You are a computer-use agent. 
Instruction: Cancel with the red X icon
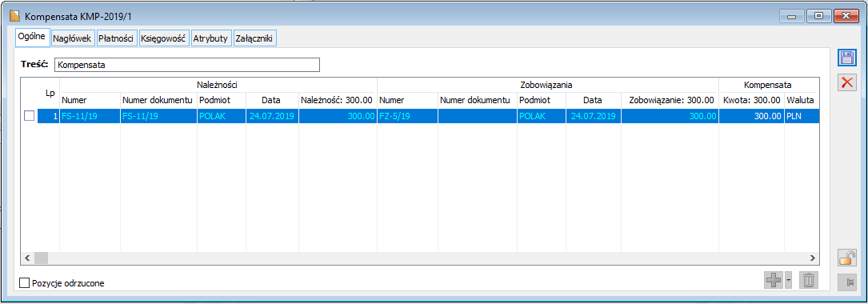coord(846,82)
